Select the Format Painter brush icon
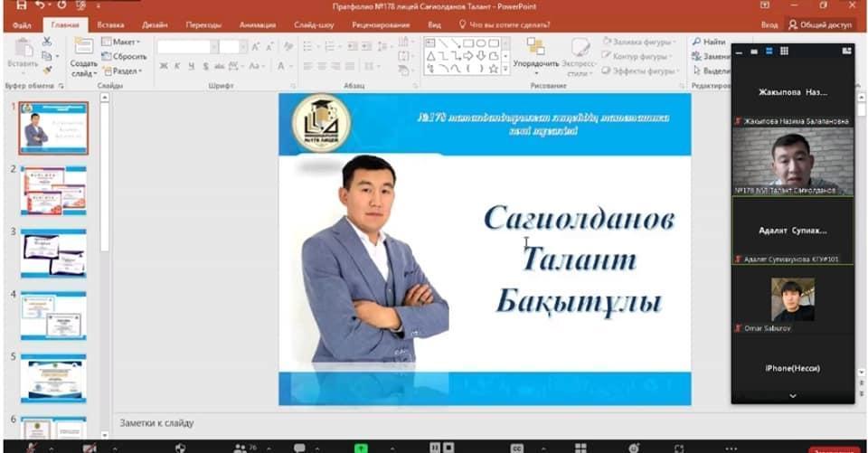 [47, 70]
